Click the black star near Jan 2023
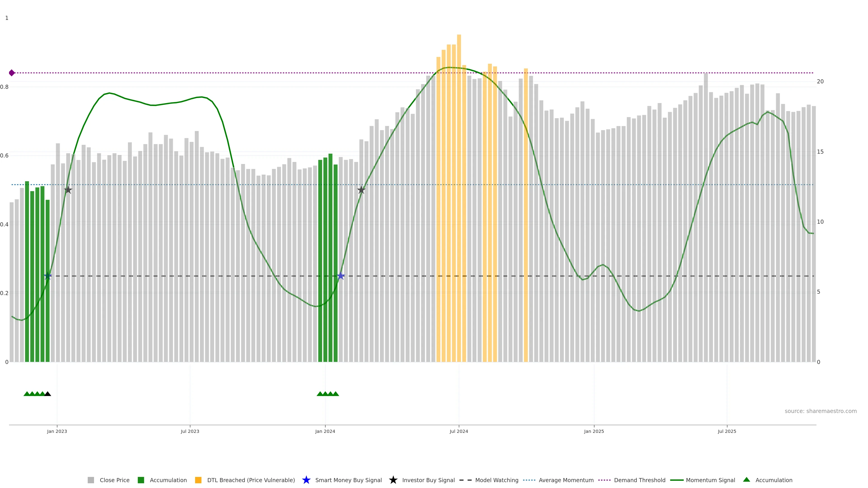Viewport: 868px width, 488px height. click(x=68, y=190)
